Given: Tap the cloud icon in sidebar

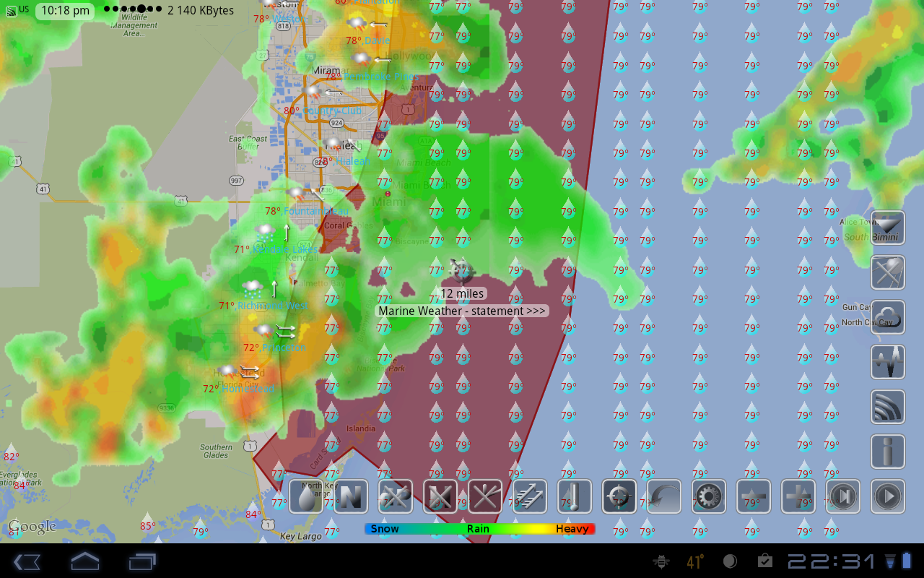Looking at the screenshot, I should 888,317.
